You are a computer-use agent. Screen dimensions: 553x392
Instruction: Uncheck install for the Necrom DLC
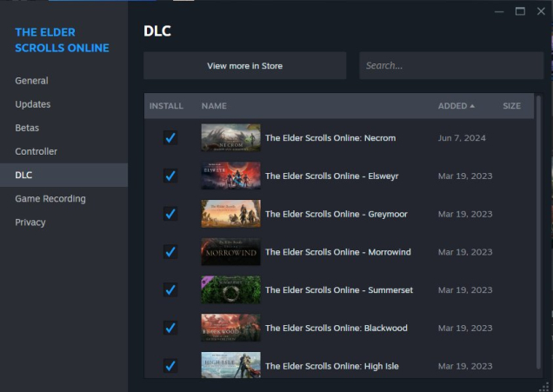coord(170,138)
